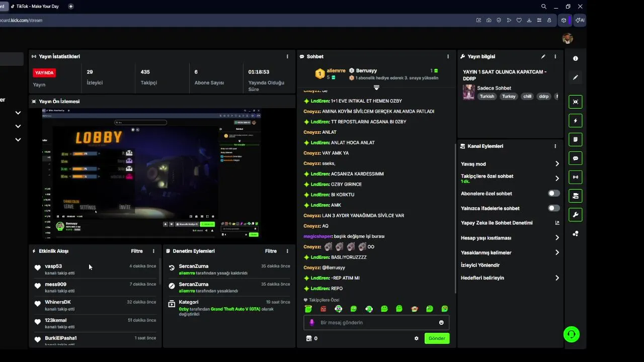The width and height of the screenshot is (644, 362).
Task: Expand Hesap yaşı kısıtlaması option
Action: tap(557, 238)
